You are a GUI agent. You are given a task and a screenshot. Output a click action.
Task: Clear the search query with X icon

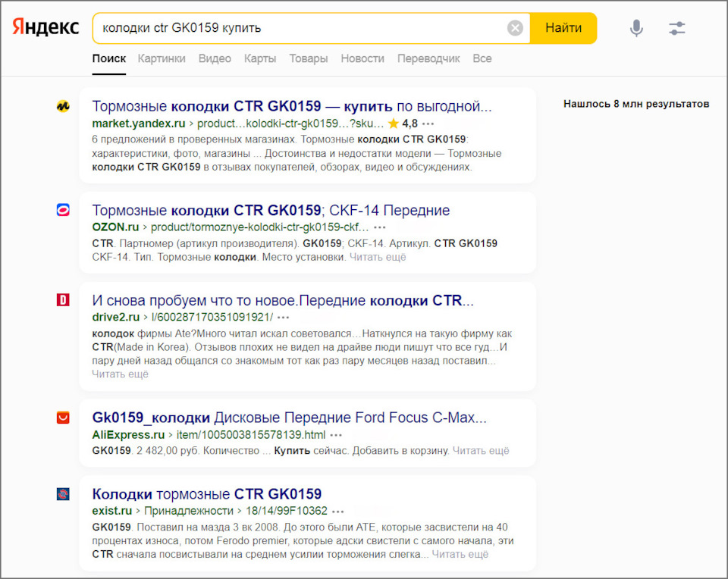[x=515, y=28]
